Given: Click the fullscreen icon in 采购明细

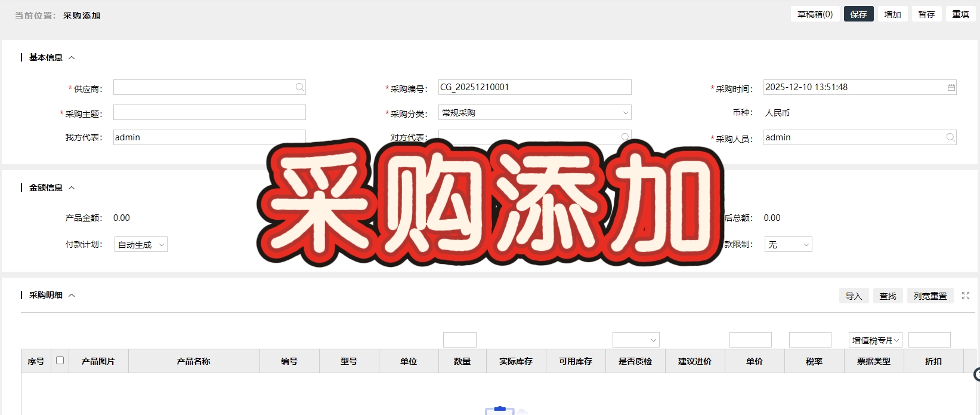Looking at the screenshot, I should (966, 296).
